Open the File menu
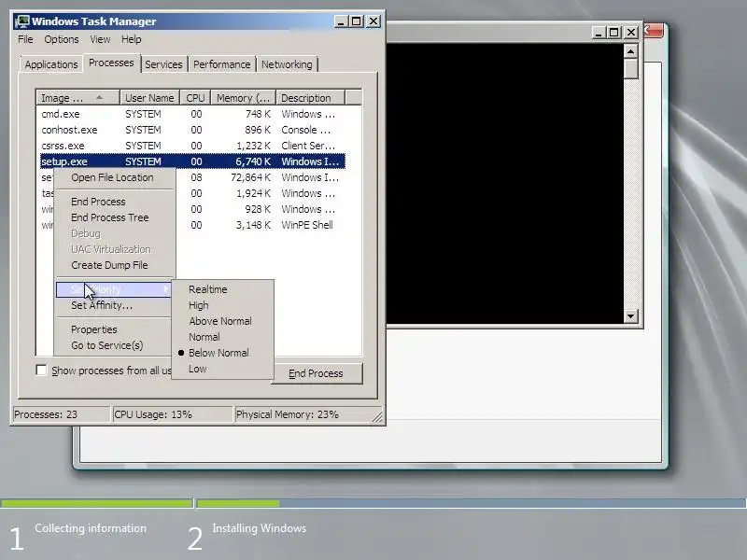The image size is (747, 560). pyautogui.click(x=25, y=39)
